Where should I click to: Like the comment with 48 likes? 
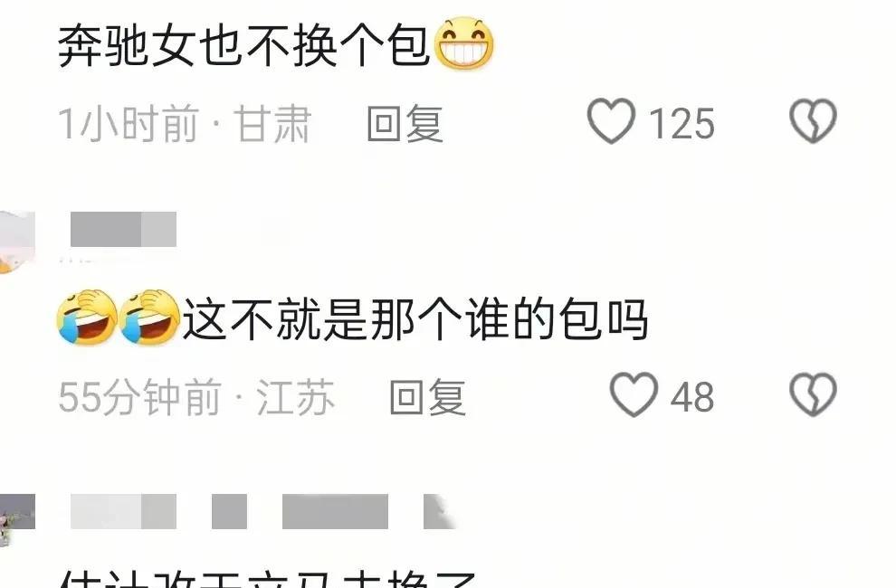click(634, 394)
